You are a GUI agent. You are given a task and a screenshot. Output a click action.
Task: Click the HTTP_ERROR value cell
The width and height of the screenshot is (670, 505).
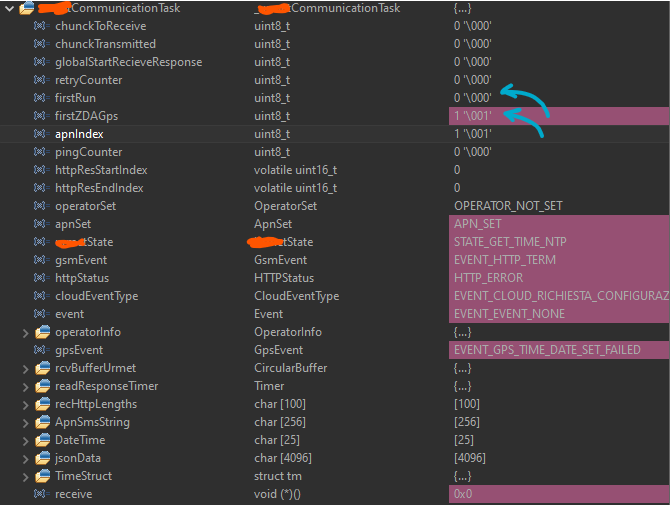[559, 278]
